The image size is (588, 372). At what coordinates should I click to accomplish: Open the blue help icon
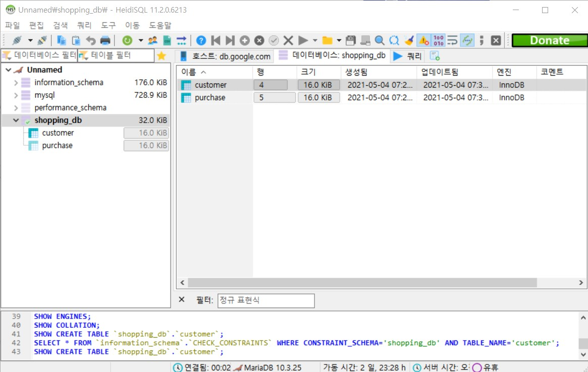point(201,40)
